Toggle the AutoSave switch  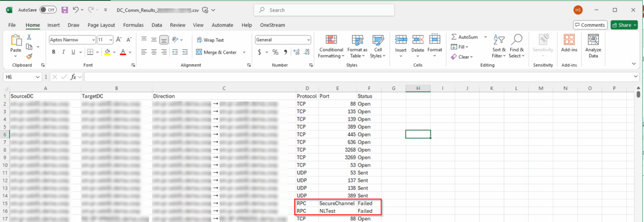(x=48, y=10)
